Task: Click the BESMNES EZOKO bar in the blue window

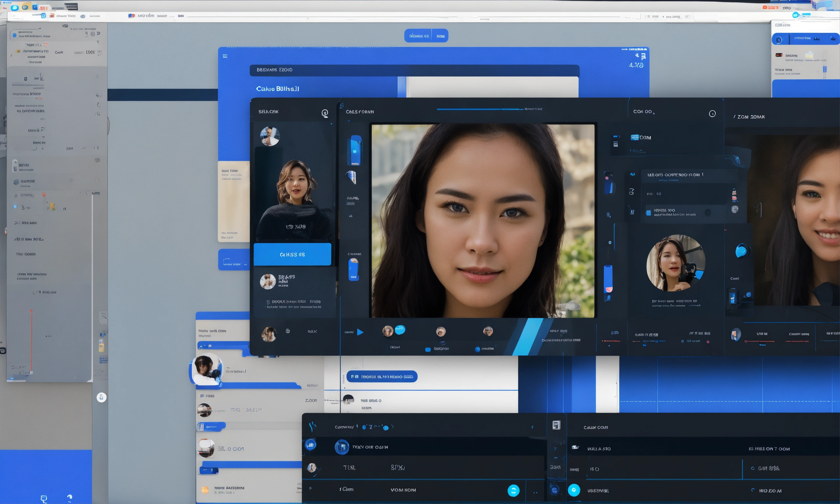Action: [414, 70]
